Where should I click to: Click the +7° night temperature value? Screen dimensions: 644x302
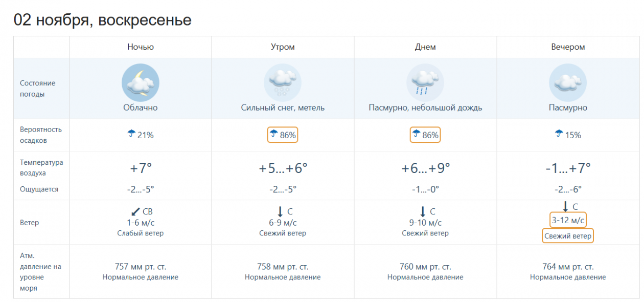pyautogui.click(x=141, y=168)
